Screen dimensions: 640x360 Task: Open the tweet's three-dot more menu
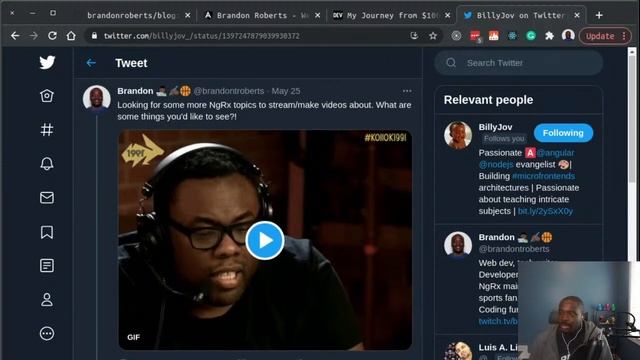(407, 91)
